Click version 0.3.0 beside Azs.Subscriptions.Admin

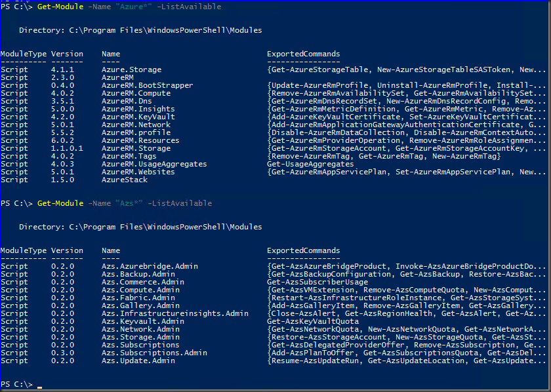61,353
